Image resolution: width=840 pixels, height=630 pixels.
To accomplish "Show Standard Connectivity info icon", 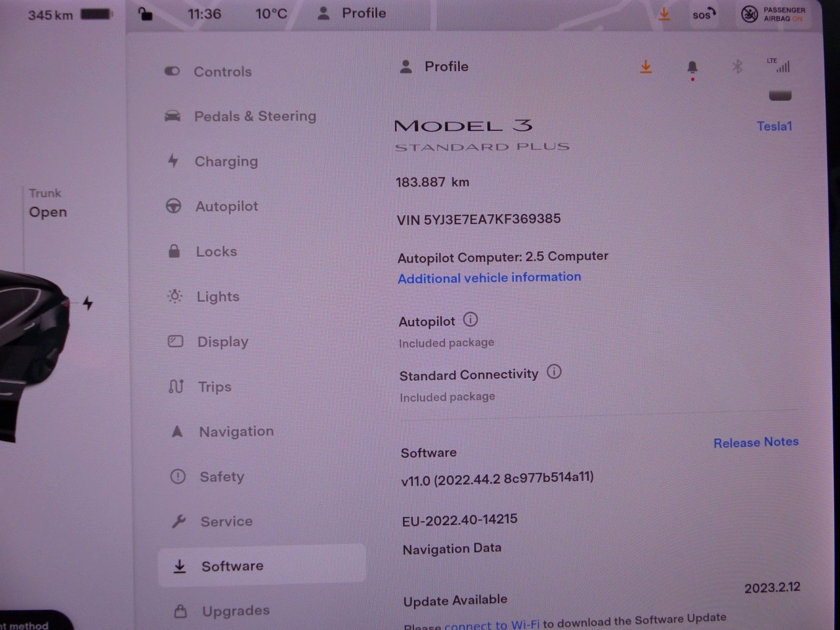I will 554,372.
